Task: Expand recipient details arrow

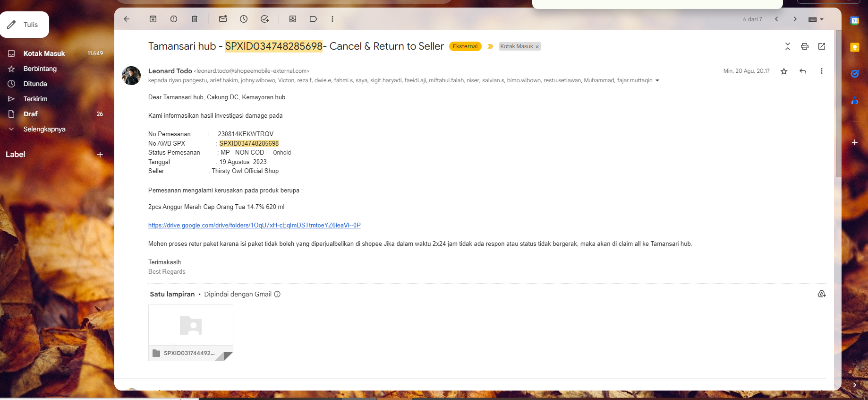Action: (657, 80)
